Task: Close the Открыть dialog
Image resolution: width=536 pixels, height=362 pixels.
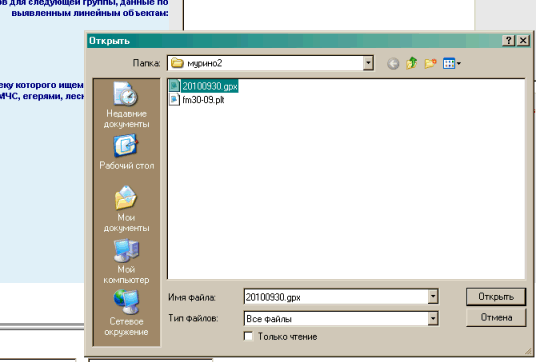Action: (x=523, y=41)
